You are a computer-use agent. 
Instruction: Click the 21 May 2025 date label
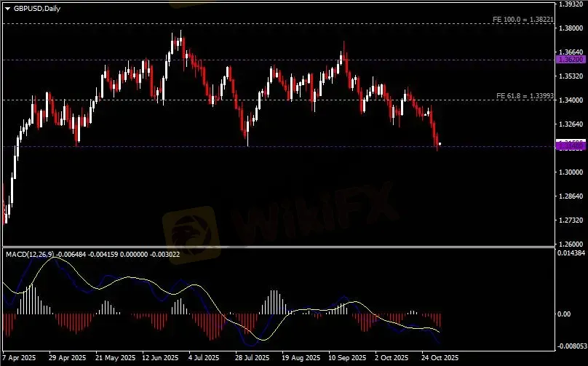click(x=115, y=358)
